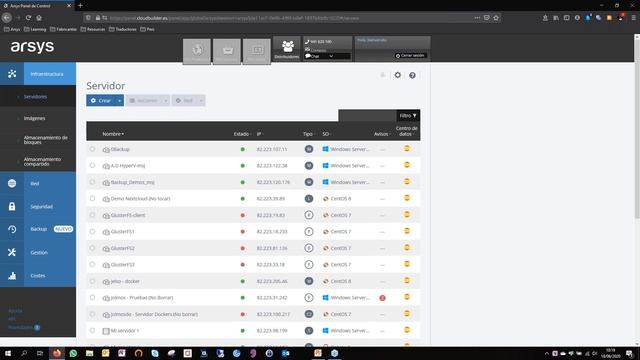This screenshot has height=360, width=640.
Task: Select the Backup_Demos_msj row radio button
Action: [x=92, y=182]
